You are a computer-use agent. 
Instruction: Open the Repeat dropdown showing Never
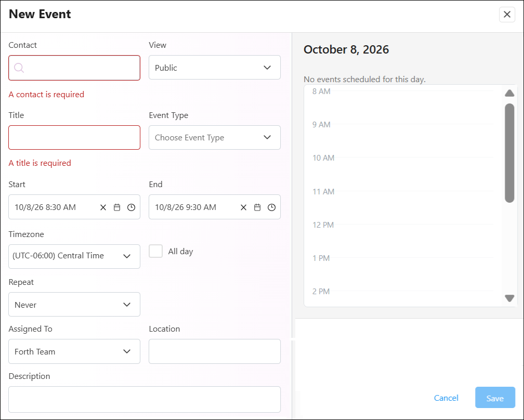click(x=74, y=305)
